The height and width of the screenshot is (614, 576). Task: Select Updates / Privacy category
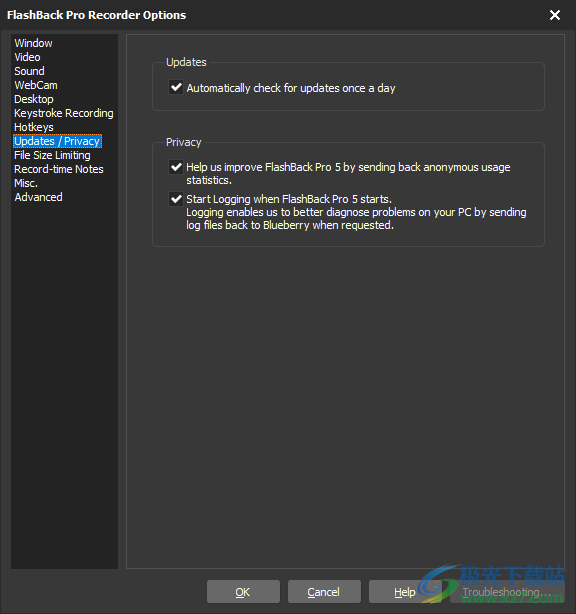(x=58, y=141)
